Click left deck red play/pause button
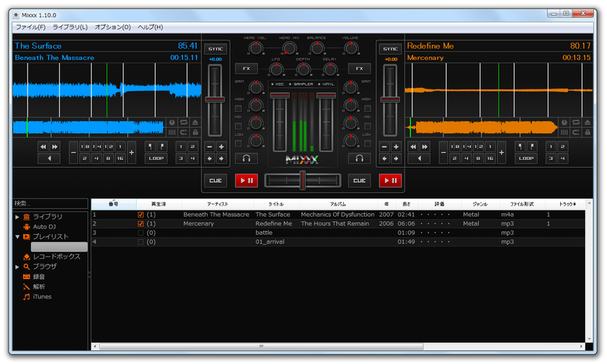The height and width of the screenshot is (364, 607). (247, 180)
